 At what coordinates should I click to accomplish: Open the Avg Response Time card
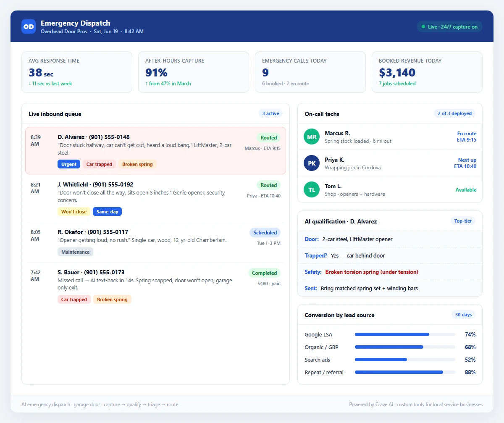77,72
